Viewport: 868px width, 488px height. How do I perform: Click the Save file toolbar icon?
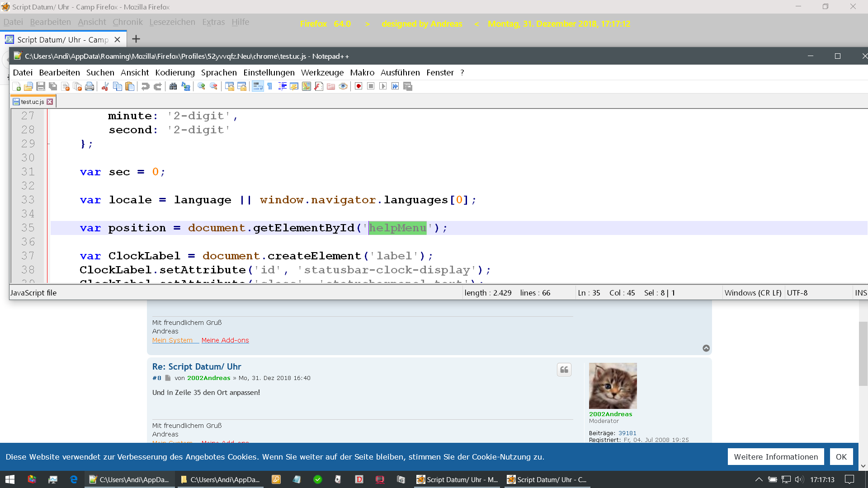tap(41, 86)
